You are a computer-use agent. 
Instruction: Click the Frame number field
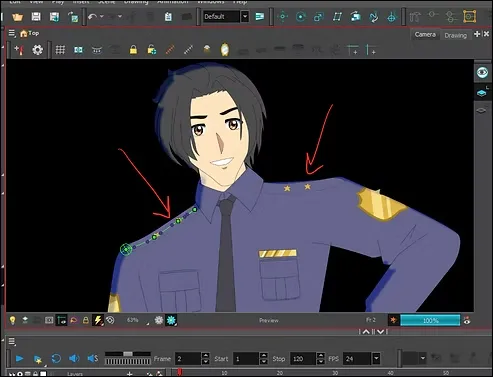click(x=188, y=359)
